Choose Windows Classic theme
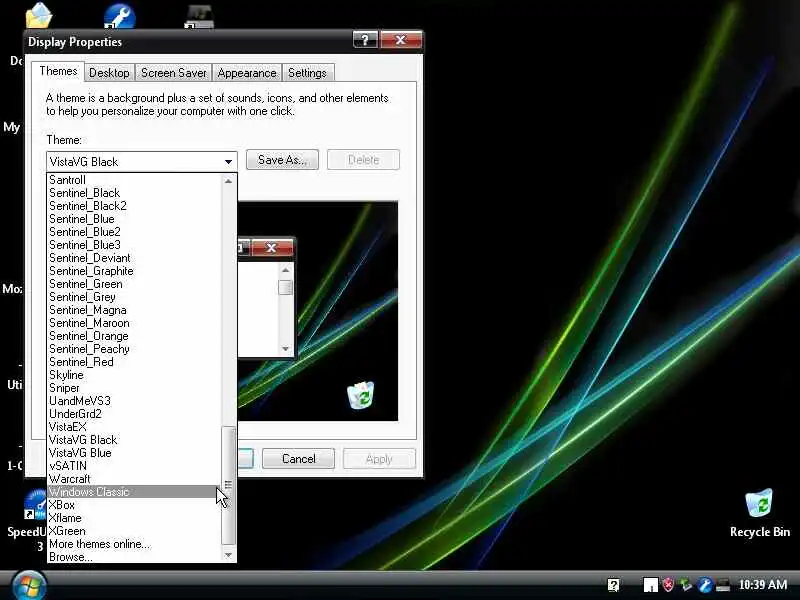This screenshot has width=800, height=600. (135, 492)
